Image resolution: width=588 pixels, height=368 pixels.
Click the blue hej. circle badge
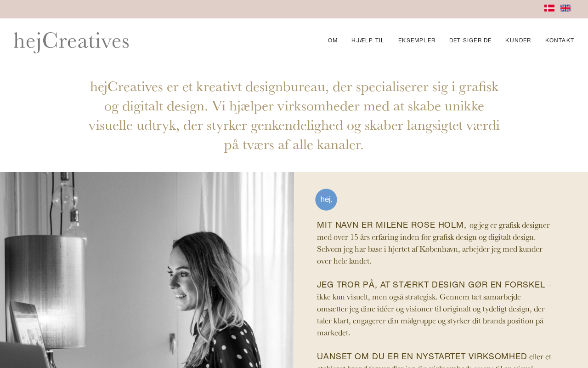click(326, 200)
